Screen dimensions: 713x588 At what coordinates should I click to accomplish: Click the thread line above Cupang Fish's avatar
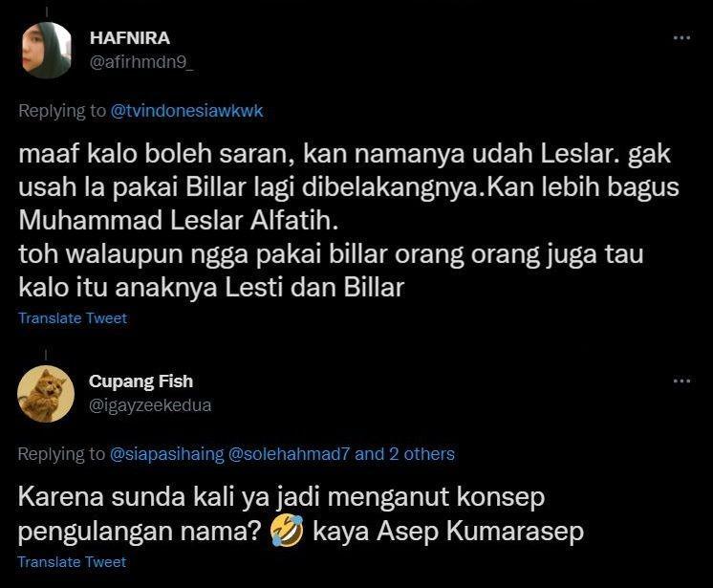tap(46, 355)
